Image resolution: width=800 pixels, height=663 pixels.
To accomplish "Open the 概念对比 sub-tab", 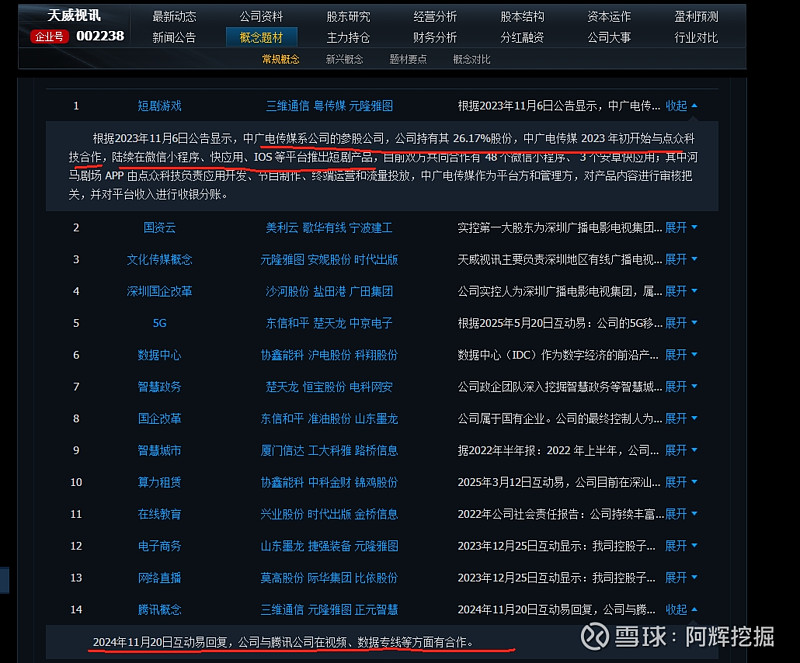I will (472, 59).
